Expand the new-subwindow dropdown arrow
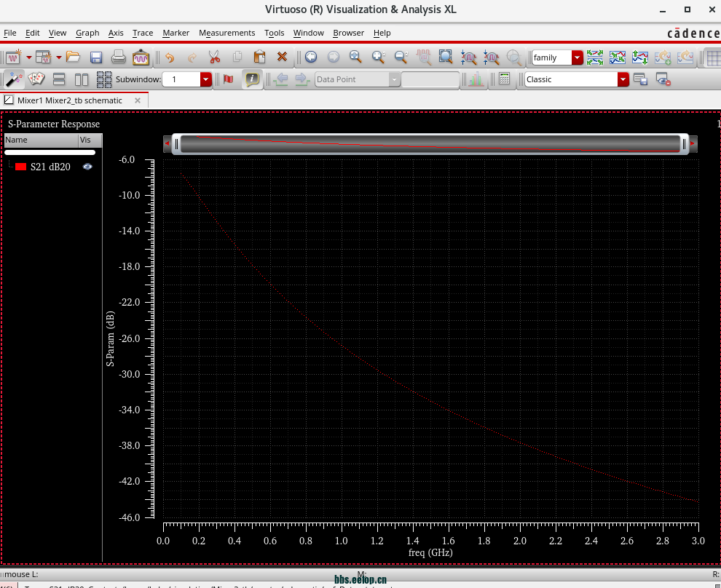The height and width of the screenshot is (588, 721). point(59,57)
